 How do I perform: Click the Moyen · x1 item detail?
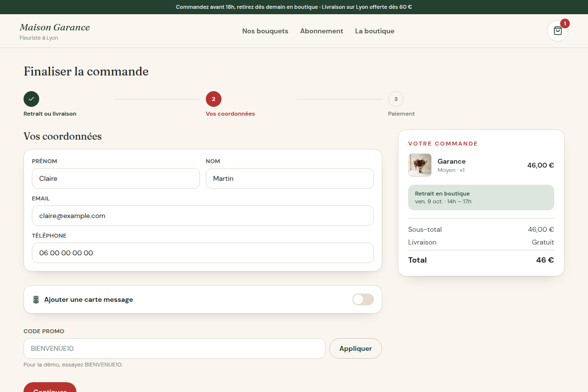pyautogui.click(x=451, y=170)
